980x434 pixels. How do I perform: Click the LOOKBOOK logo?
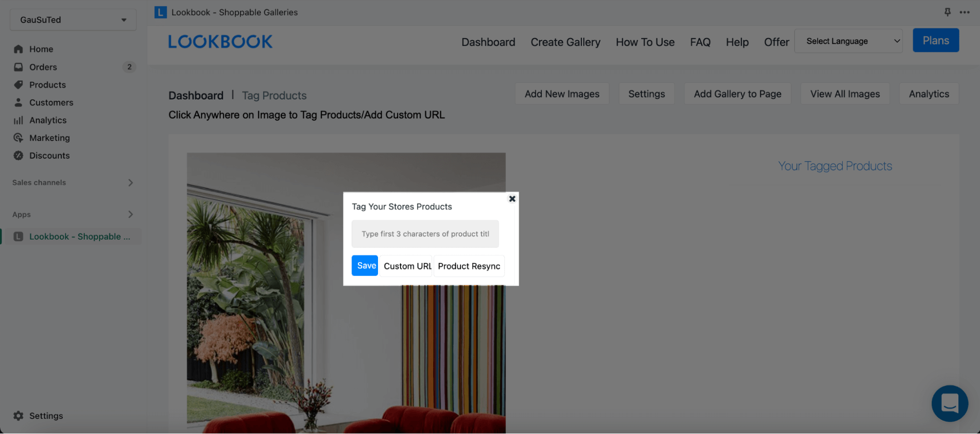tap(220, 42)
